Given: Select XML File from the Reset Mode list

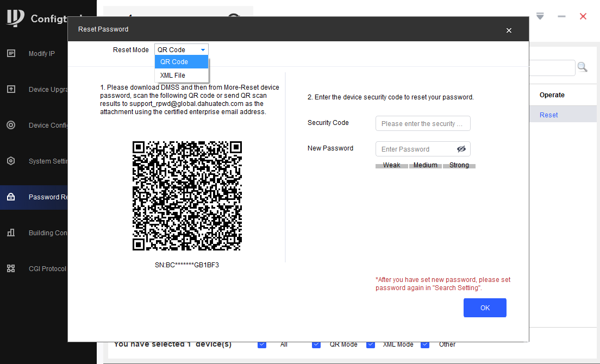Looking at the screenshot, I should click(182, 76).
